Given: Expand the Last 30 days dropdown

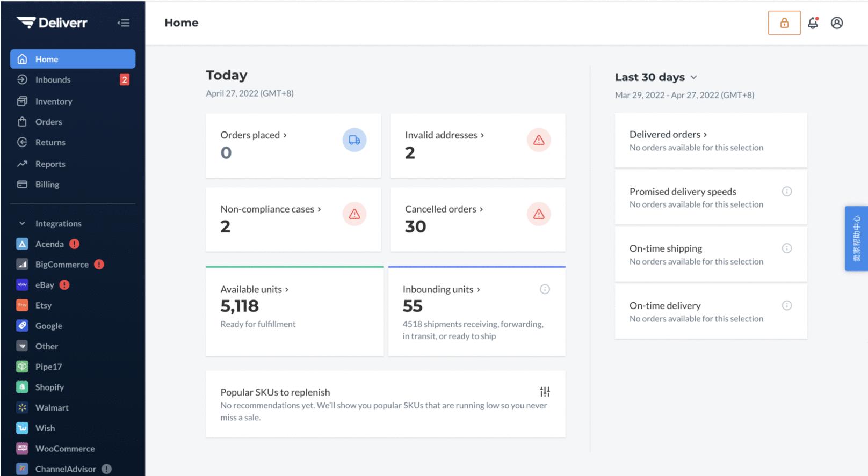Looking at the screenshot, I should 656,77.
